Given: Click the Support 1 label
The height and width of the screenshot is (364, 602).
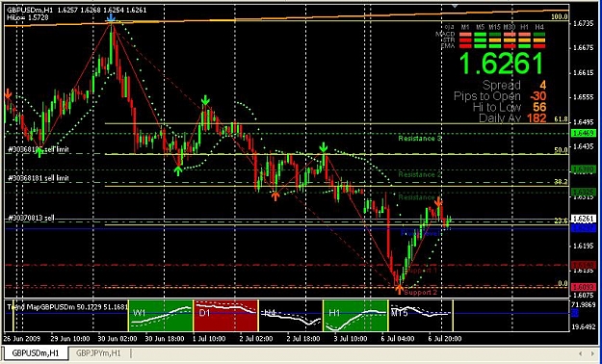Looking at the screenshot, I should pyautogui.click(x=421, y=271).
